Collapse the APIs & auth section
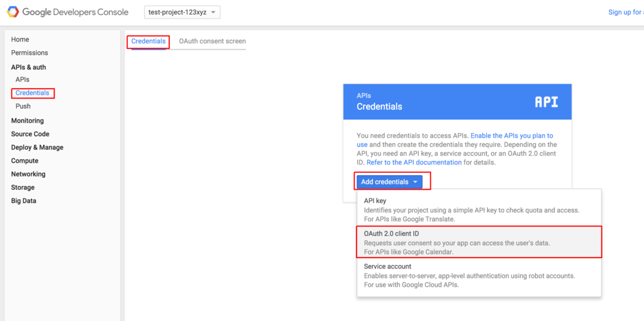 (x=28, y=67)
